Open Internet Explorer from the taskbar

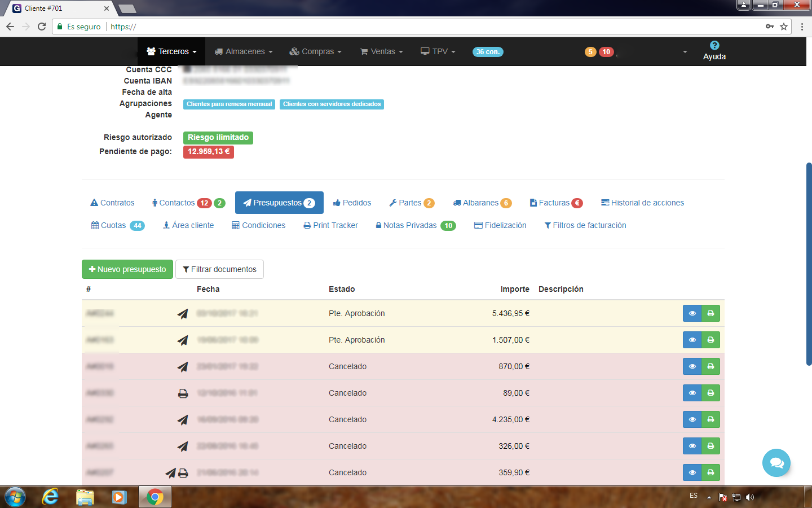click(50, 497)
